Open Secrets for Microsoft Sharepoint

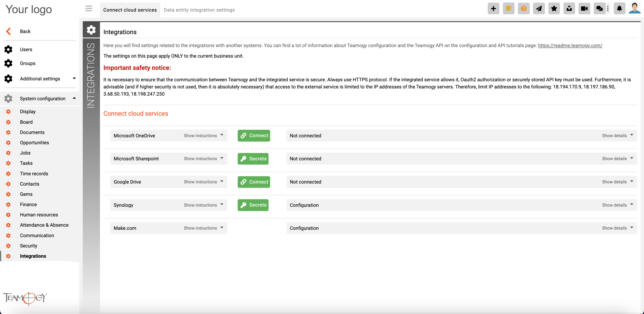click(253, 159)
